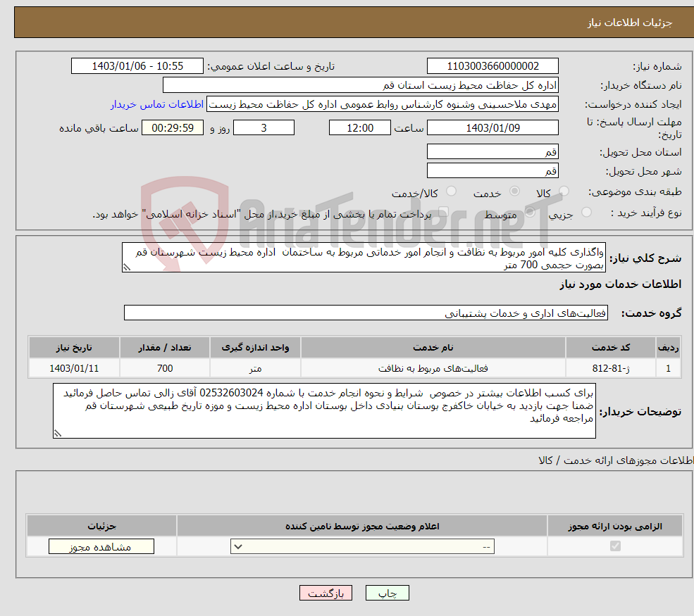
Task: Click the جزئیات column header
Action: click(101, 526)
